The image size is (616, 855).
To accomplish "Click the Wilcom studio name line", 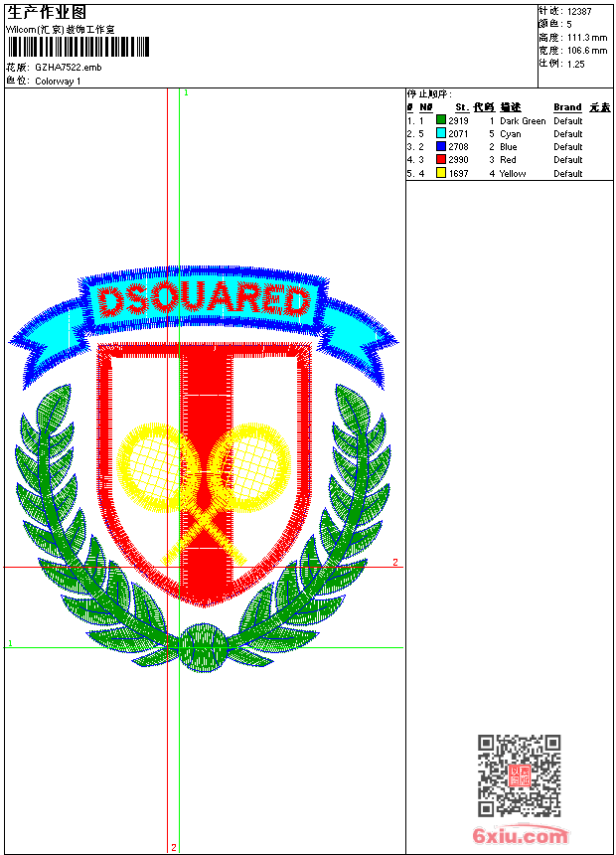I will 60,30.
